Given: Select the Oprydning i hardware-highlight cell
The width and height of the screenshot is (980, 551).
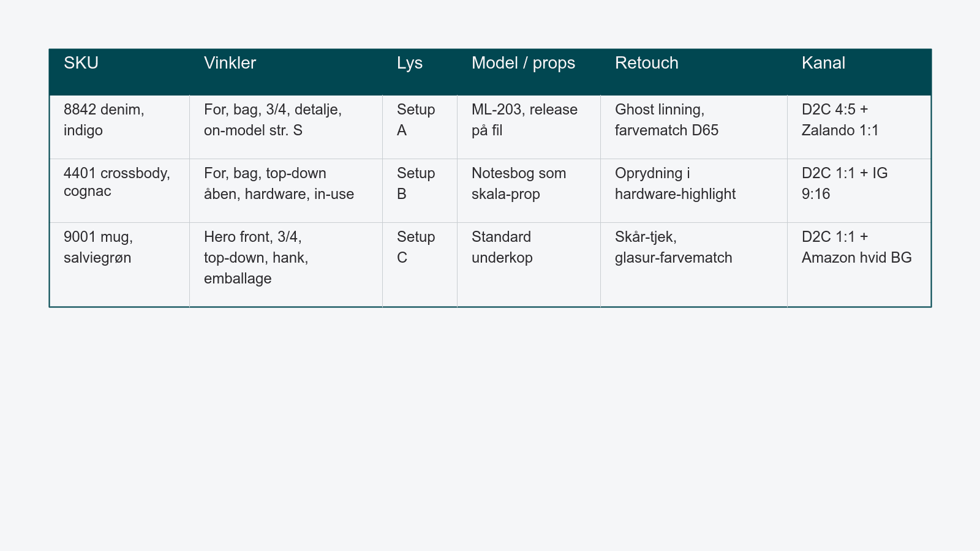Looking at the screenshot, I should pos(694,190).
